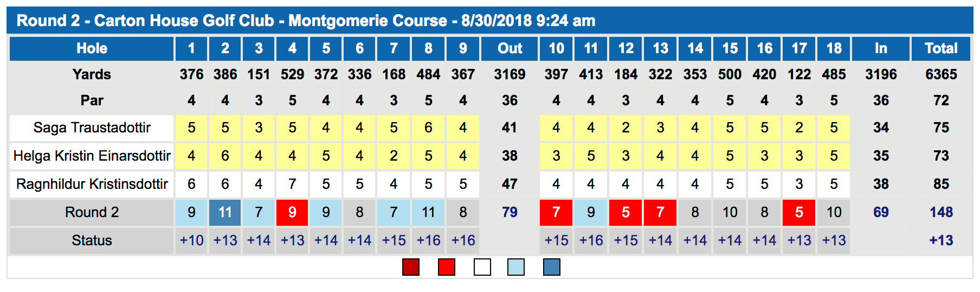Click the light blue legend swatch
The image size is (980, 292).
click(x=516, y=267)
